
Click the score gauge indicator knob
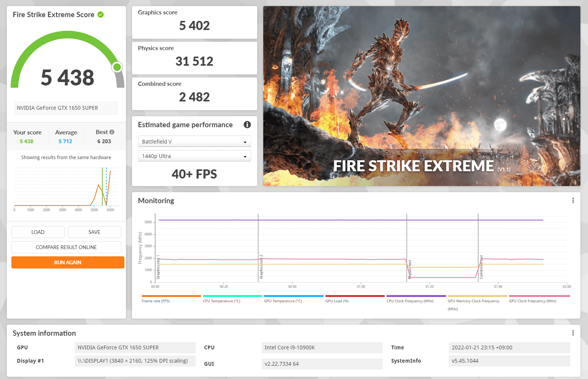(117, 67)
